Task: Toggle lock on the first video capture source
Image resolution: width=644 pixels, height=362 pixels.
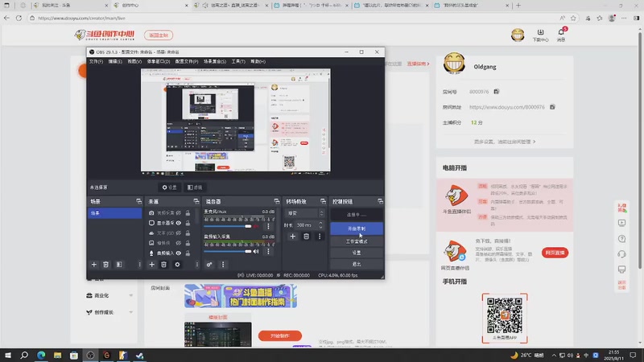Action: [188, 213]
